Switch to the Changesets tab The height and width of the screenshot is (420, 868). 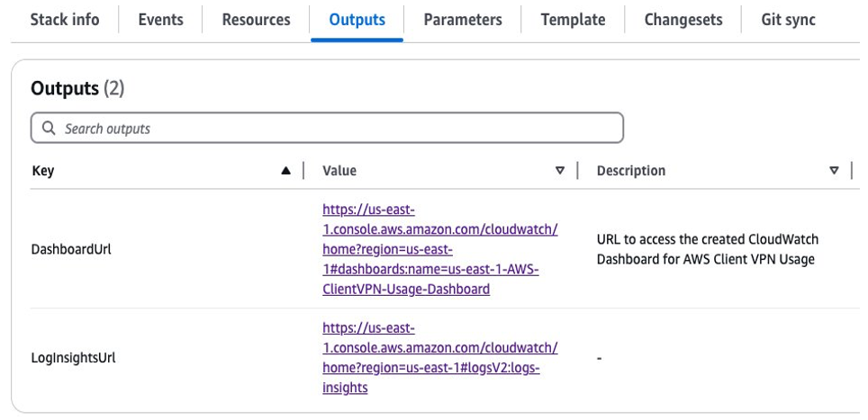point(683,20)
